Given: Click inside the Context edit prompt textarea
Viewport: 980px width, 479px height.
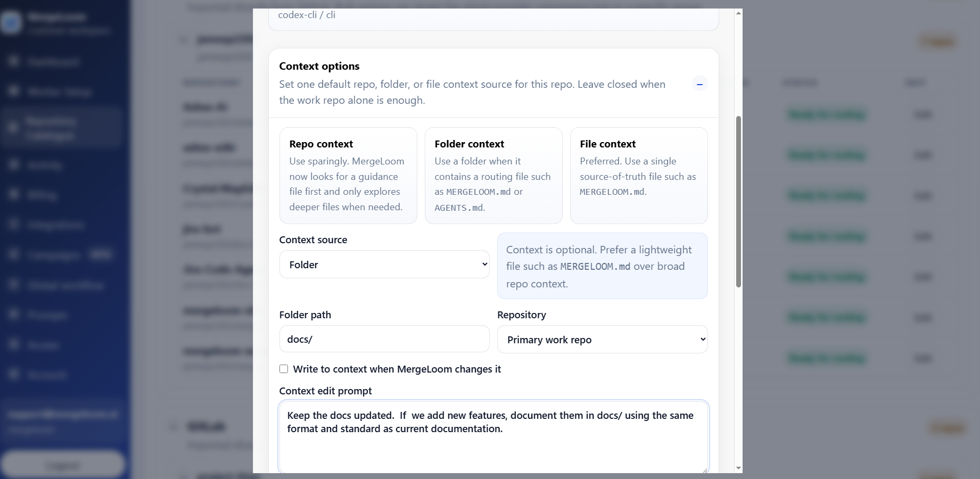Looking at the screenshot, I should click(493, 437).
